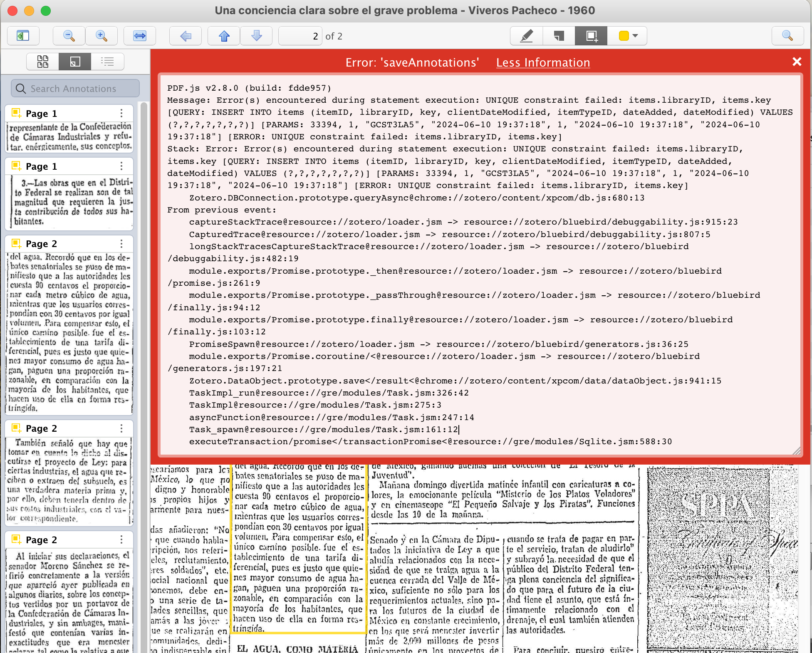
Task: Switch to thumbnails sidebar tab
Action: coord(43,62)
